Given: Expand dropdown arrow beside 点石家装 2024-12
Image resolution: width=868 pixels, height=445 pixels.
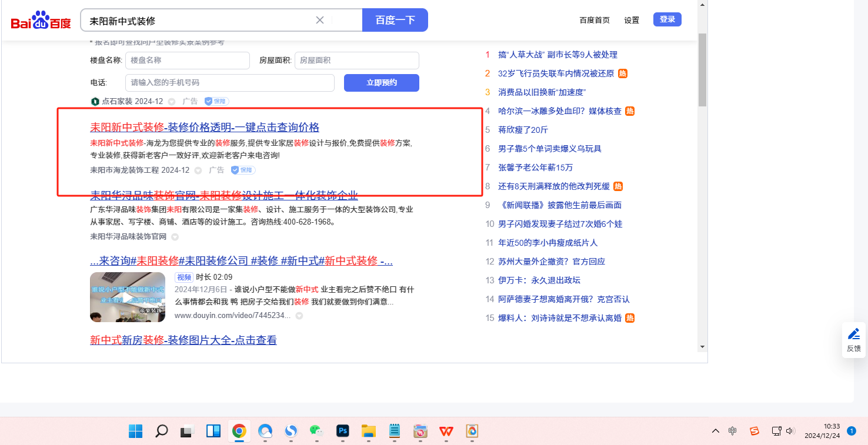Looking at the screenshot, I should click(172, 102).
